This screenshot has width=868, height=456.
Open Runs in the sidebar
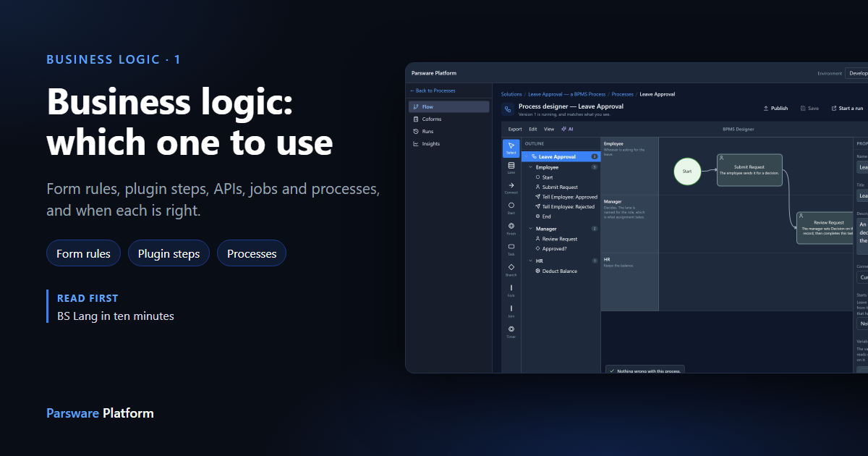click(x=449, y=132)
